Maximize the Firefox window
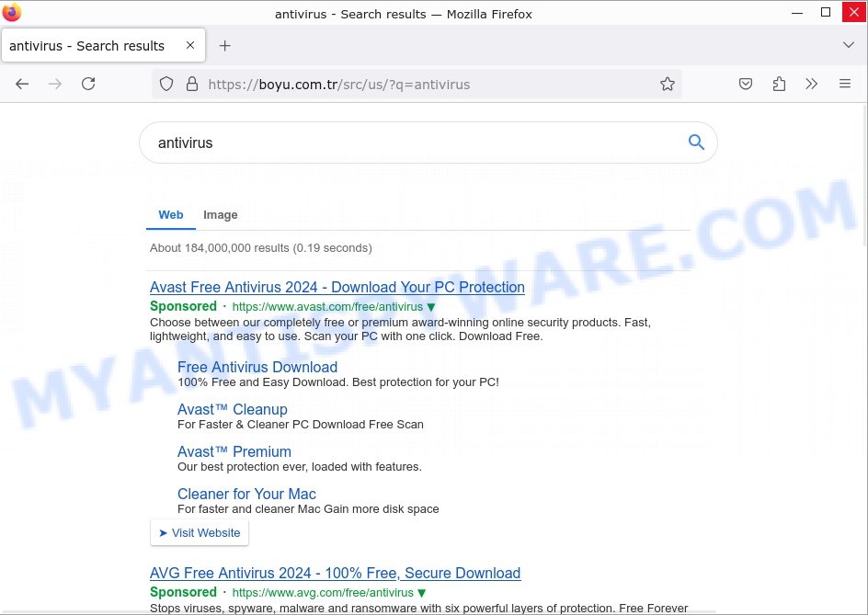The width and height of the screenshot is (868, 615). 826,12
